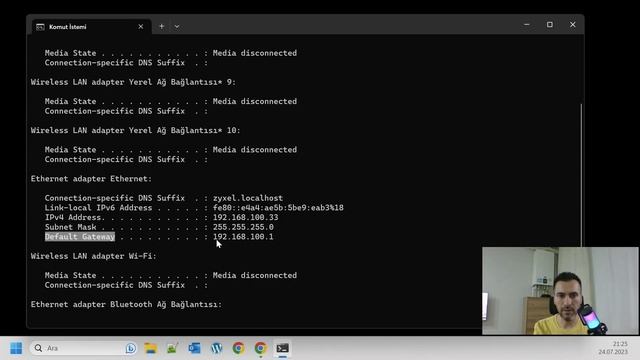Click 'Wireless LAN adapter Yerel Ağ Bağlantısı* 9:' line
The image size is (640, 360).
click(133, 82)
